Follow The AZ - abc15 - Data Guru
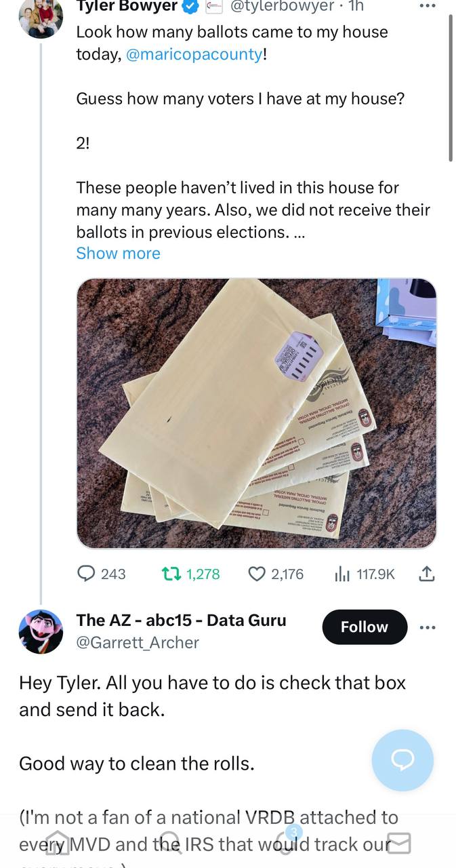The width and height of the screenshot is (456, 868). click(x=365, y=627)
